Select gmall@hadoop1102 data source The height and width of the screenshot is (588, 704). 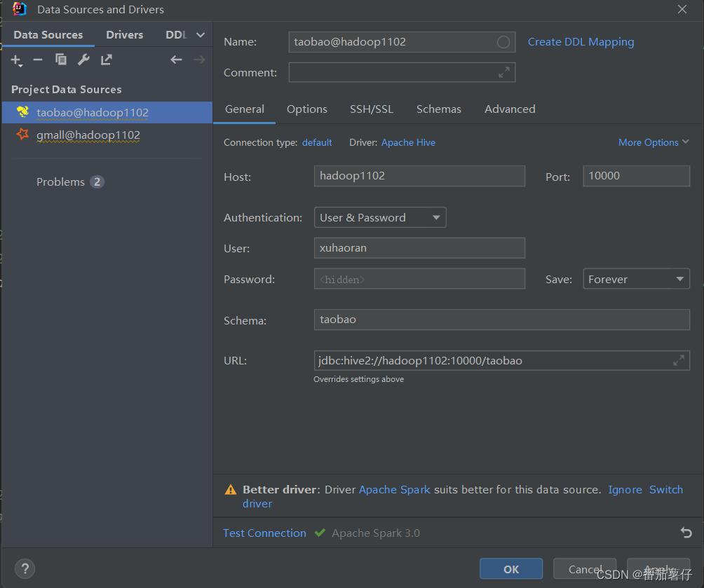pos(107,135)
